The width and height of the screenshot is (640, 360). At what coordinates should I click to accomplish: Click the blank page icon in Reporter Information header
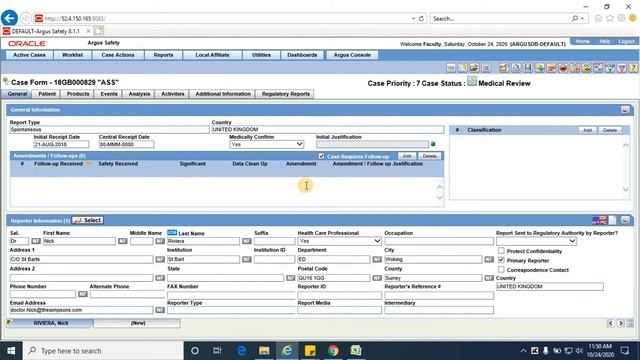pos(613,220)
